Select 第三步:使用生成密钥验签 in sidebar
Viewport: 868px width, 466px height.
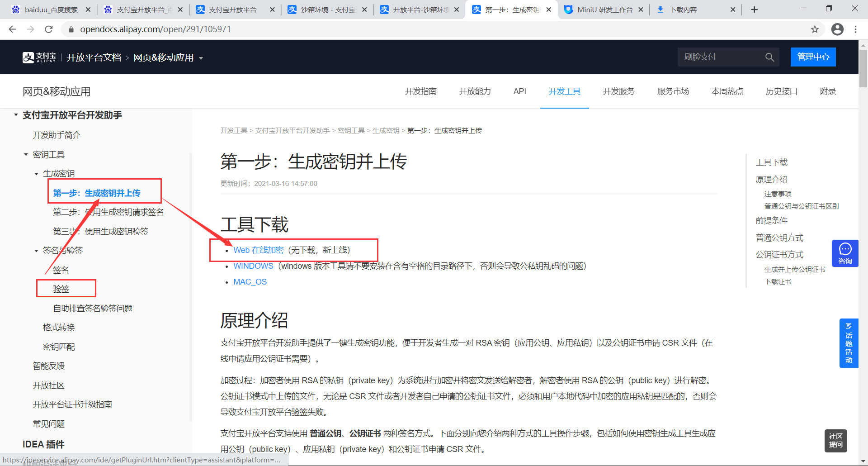(100, 232)
